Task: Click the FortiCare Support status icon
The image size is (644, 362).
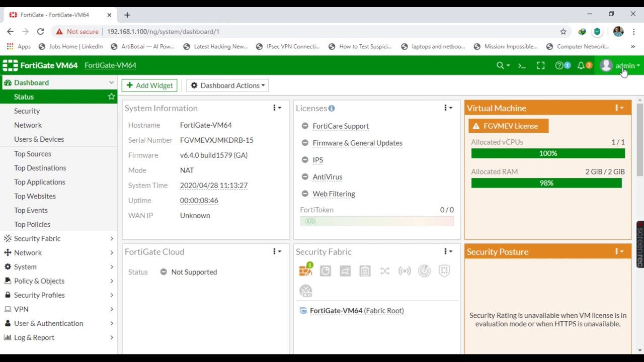Action: (x=305, y=126)
